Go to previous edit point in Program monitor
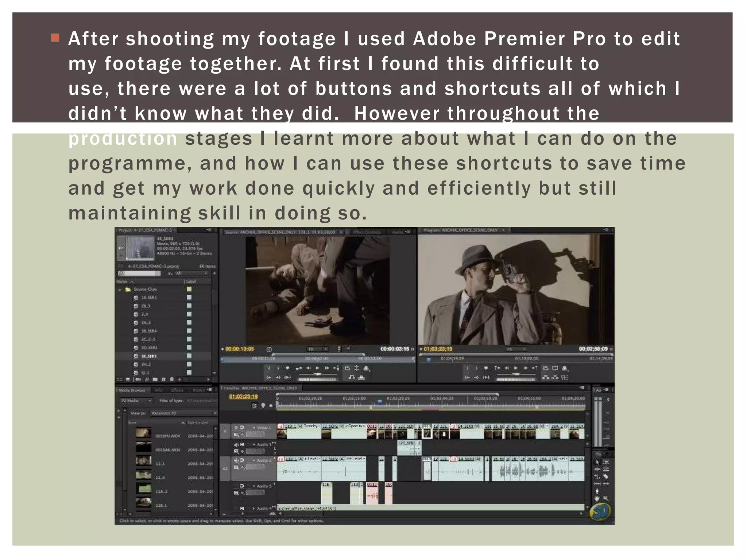The image size is (747, 560). (x=497, y=368)
